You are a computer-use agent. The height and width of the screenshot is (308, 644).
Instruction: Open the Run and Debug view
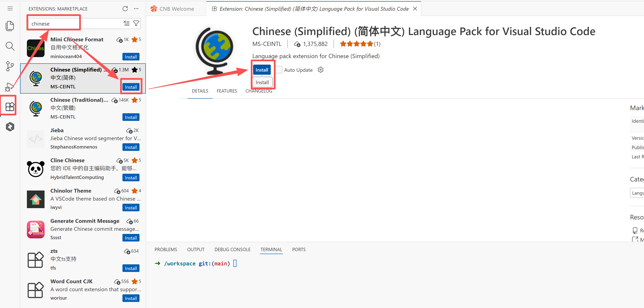(x=9, y=87)
